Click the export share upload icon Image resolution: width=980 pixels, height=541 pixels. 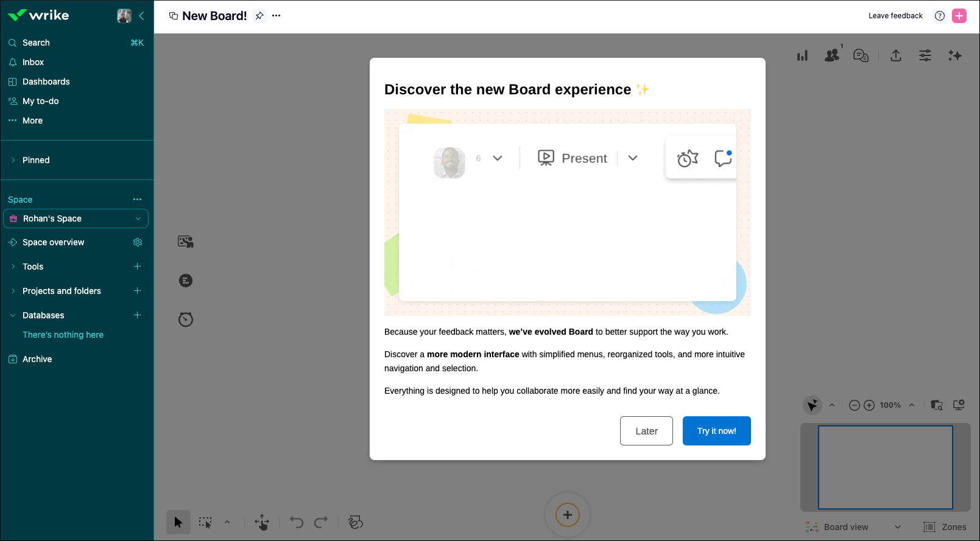click(x=895, y=56)
